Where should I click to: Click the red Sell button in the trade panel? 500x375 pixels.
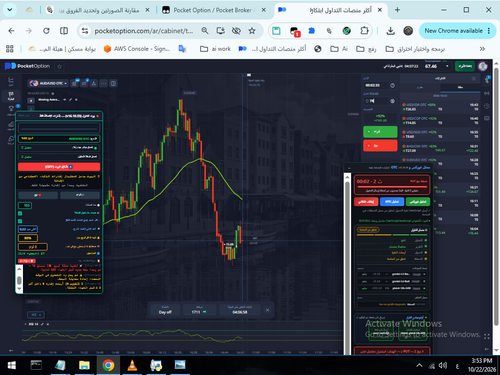380,146
